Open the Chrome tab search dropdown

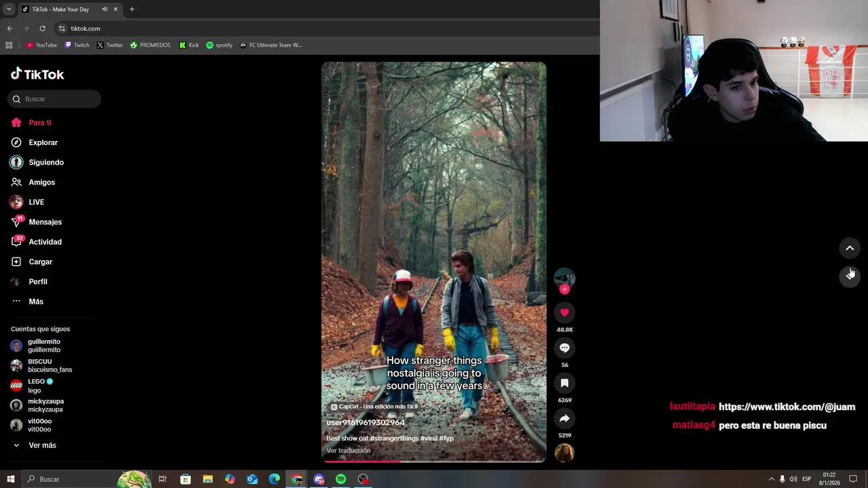click(x=9, y=9)
